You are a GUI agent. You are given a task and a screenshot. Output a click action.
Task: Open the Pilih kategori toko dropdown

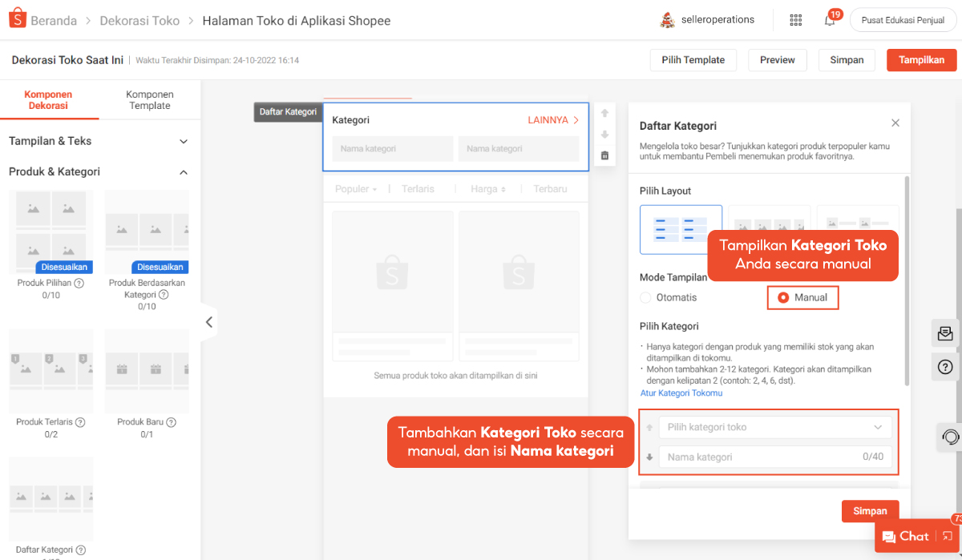pos(774,427)
